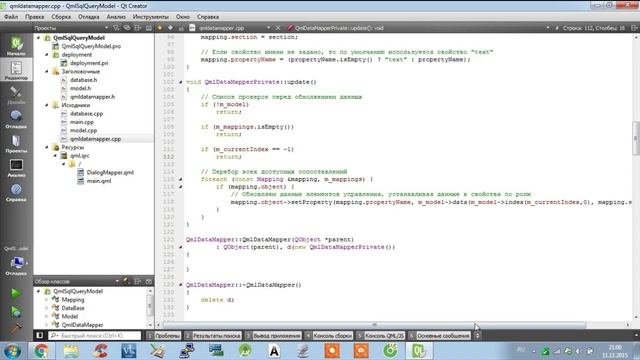Open the Окно menu

(x=182, y=17)
